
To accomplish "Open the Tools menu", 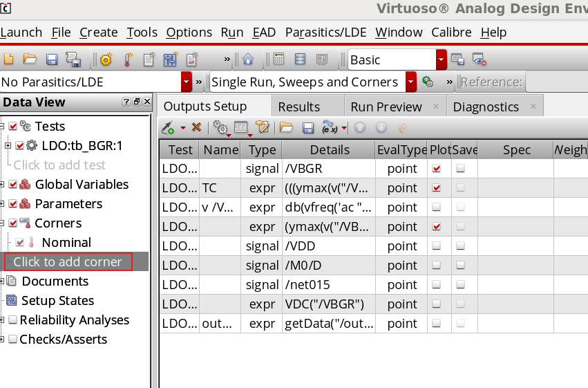I will pos(142,33).
